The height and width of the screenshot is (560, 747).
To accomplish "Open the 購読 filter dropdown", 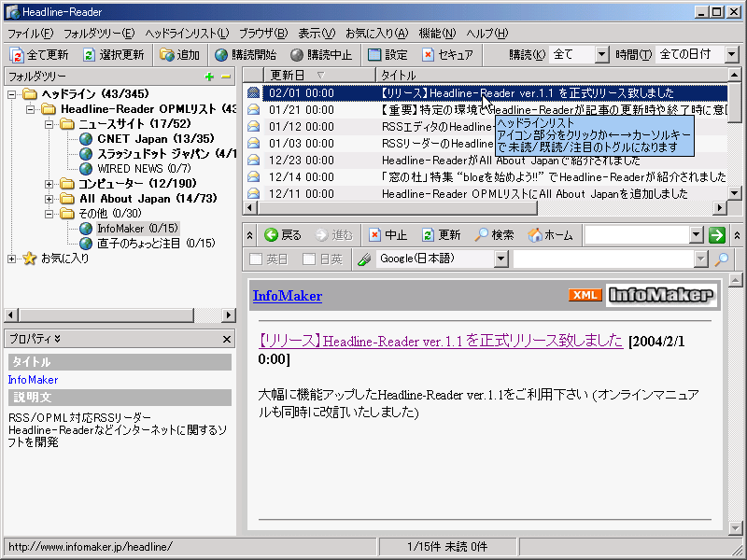I will (x=601, y=55).
